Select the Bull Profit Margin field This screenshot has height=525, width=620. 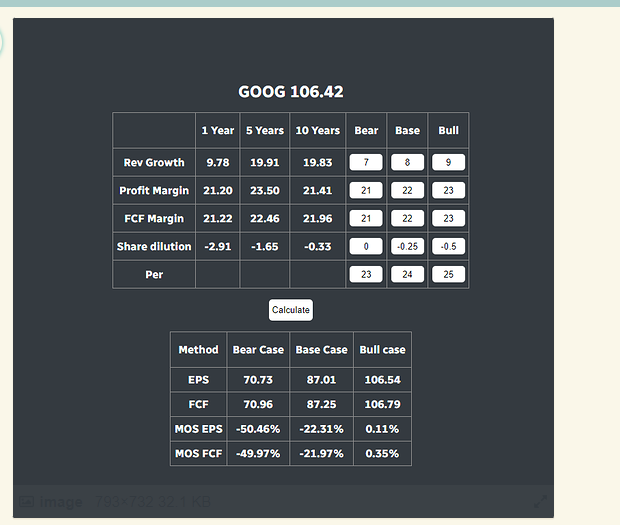448,191
